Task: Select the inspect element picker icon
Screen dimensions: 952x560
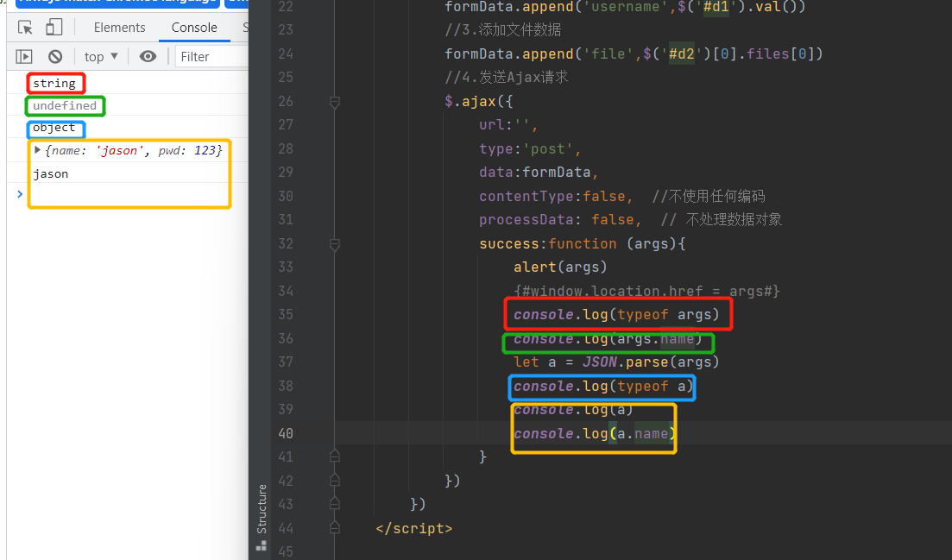Action: click(x=25, y=28)
